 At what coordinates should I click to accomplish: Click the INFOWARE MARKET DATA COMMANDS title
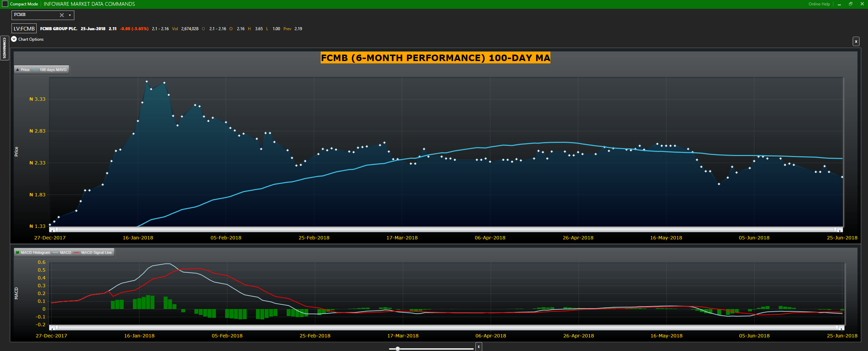pos(89,4)
